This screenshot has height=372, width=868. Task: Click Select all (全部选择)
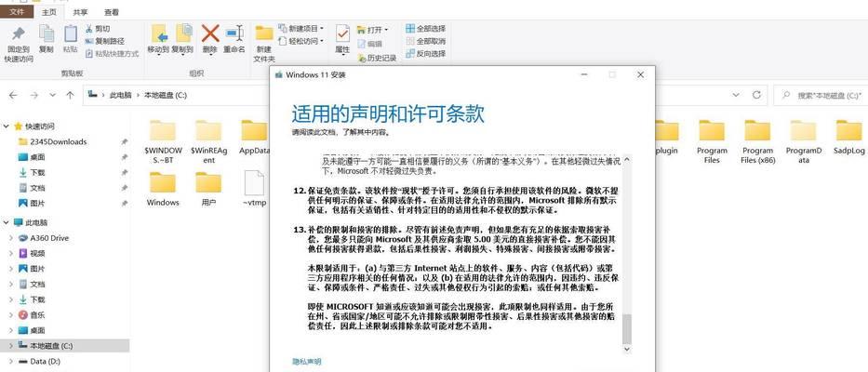coord(426,28)
